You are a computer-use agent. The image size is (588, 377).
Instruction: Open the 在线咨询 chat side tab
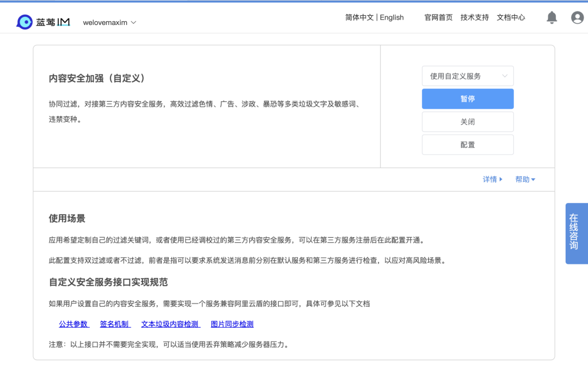point(576,233)
